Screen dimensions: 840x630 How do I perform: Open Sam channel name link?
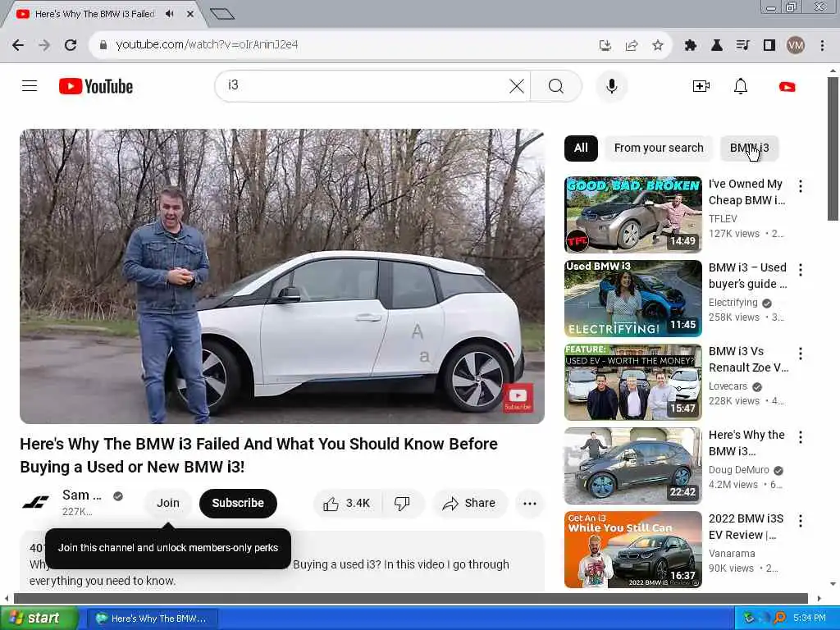[81, 495]
